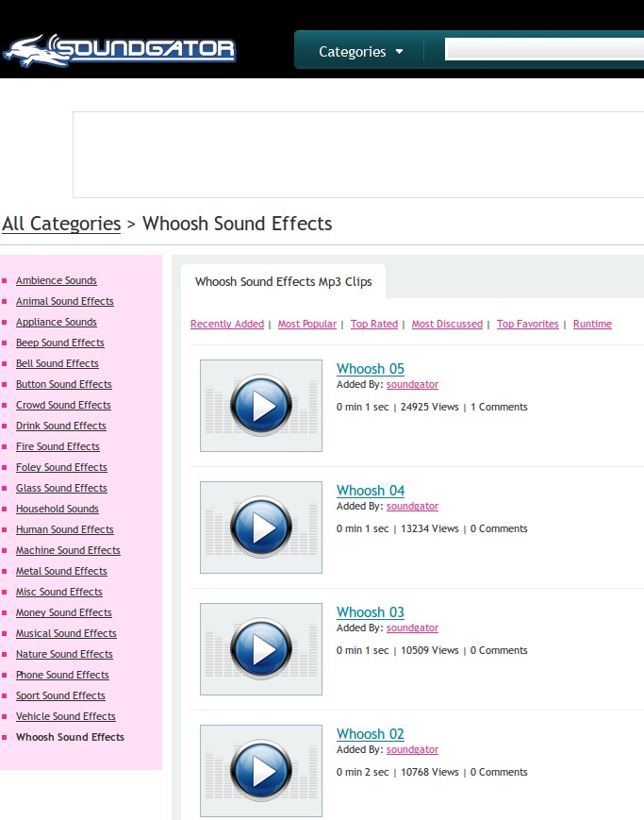Click the search input field
This screenshot has width=644, height=820.
point(543,50)
